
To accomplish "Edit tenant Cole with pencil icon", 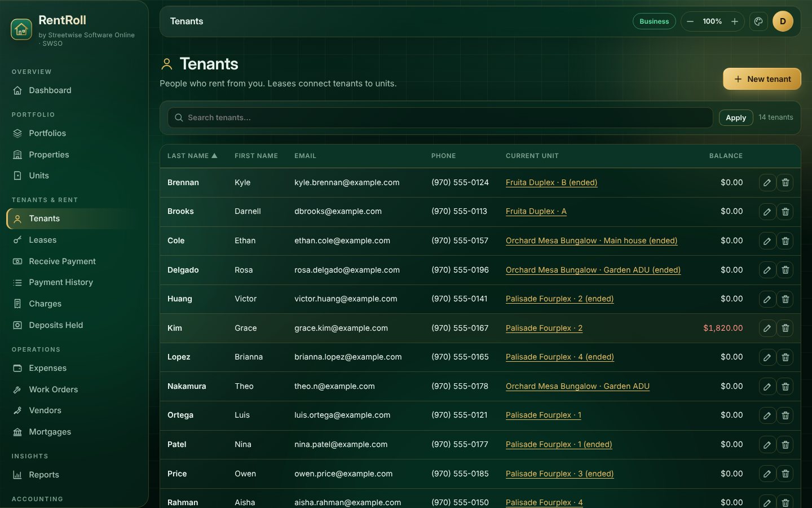I will pyautogui.click(x=767, y=241).
